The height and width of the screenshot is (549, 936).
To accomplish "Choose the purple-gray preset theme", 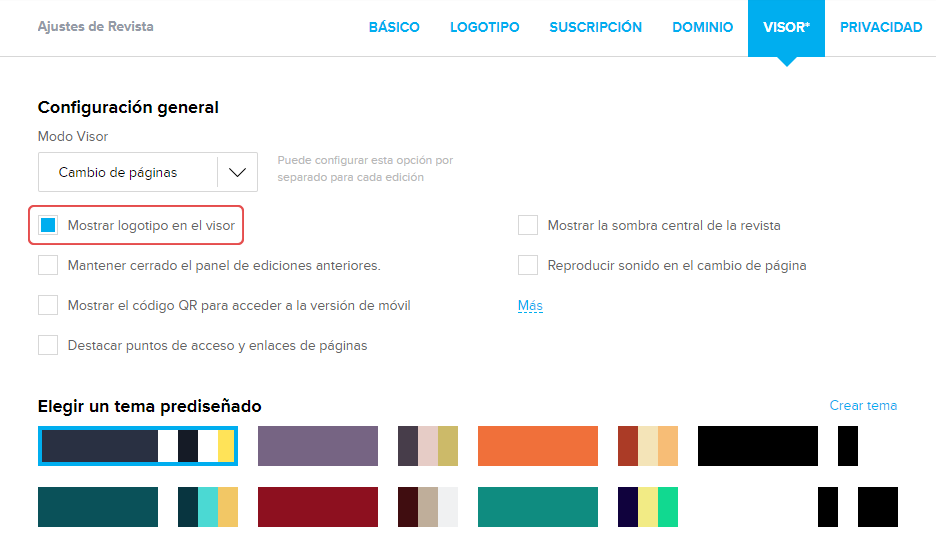I will coord(318,446).
